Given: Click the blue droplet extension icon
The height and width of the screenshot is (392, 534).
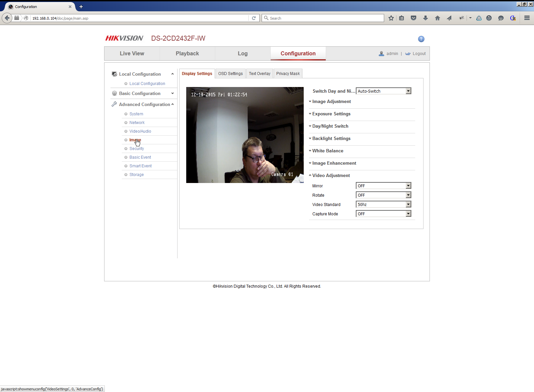Looking at the screenshot, I should [x=479, y=18].
